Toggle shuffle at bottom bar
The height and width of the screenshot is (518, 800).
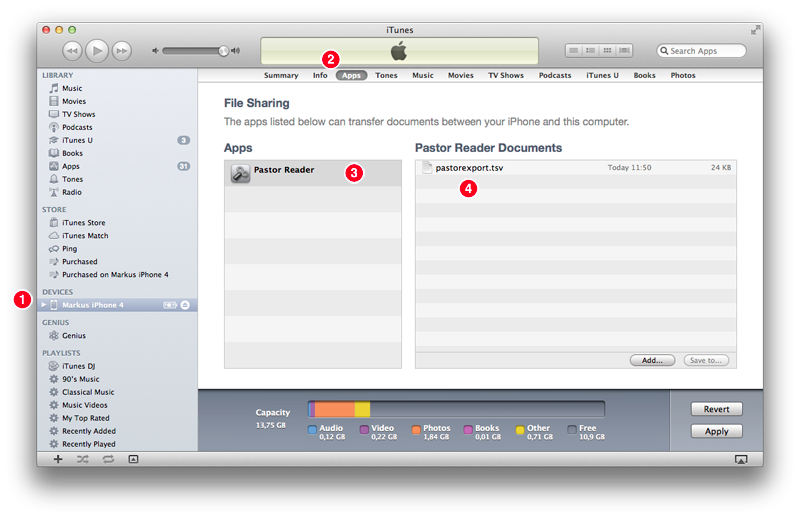pyautogui.click(x=83, y=459)
